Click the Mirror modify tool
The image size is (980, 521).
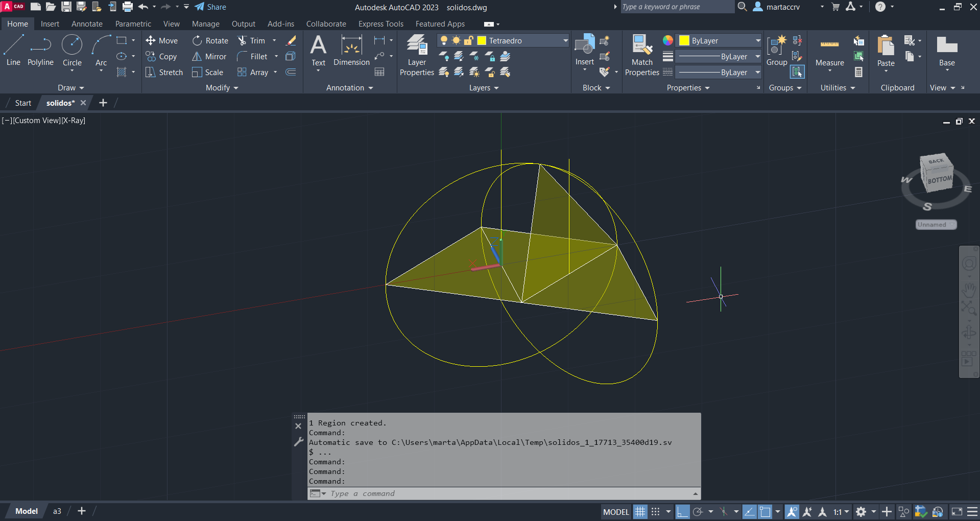click(x=209, y=57)
